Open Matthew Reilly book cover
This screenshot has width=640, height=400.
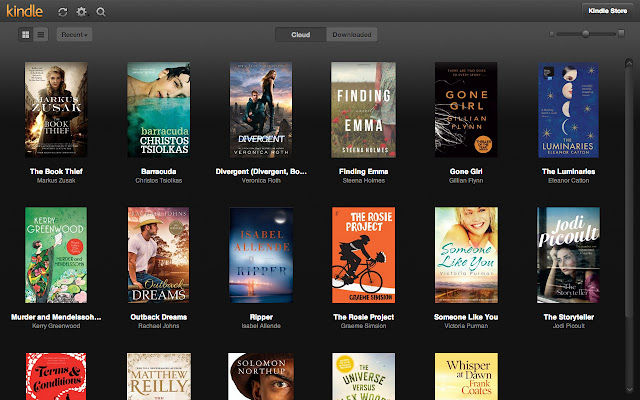pyautogui.click(x=159, y=376)
